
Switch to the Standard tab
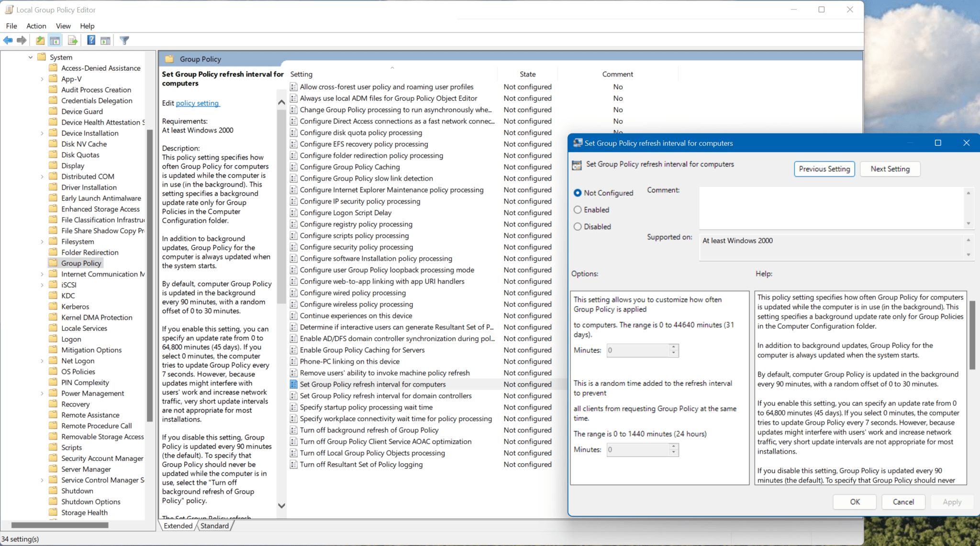click(x=214, y=525)
